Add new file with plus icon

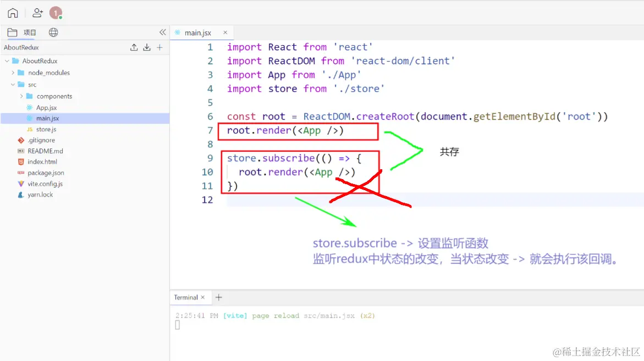pos(160,47)
